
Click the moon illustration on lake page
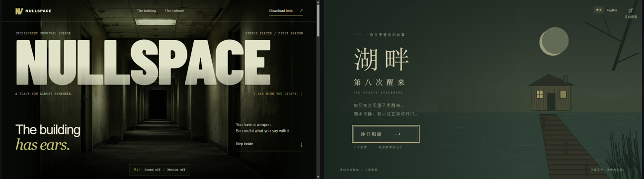(554, 41)
